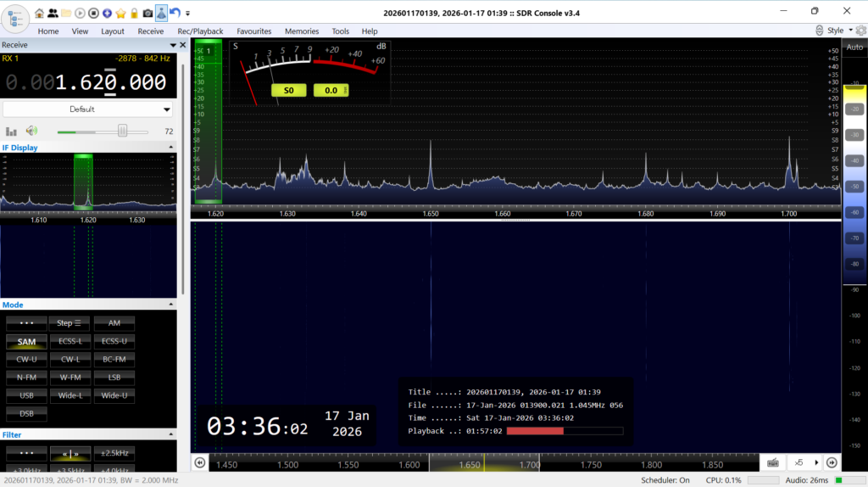Click the volume slider handle
Image resolution: width=868 pixels, height=487 pixels.
123,131
